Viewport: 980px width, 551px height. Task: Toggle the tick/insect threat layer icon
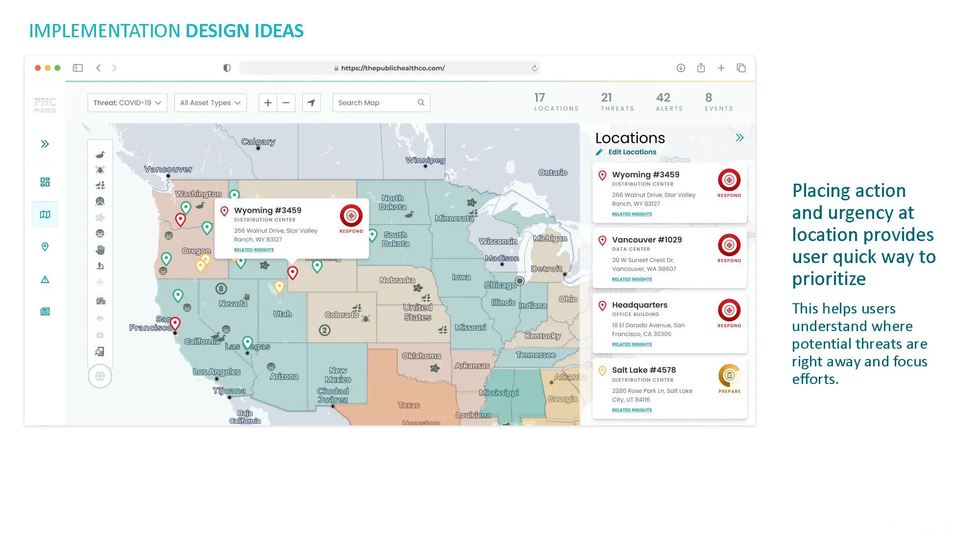(100, 170)
